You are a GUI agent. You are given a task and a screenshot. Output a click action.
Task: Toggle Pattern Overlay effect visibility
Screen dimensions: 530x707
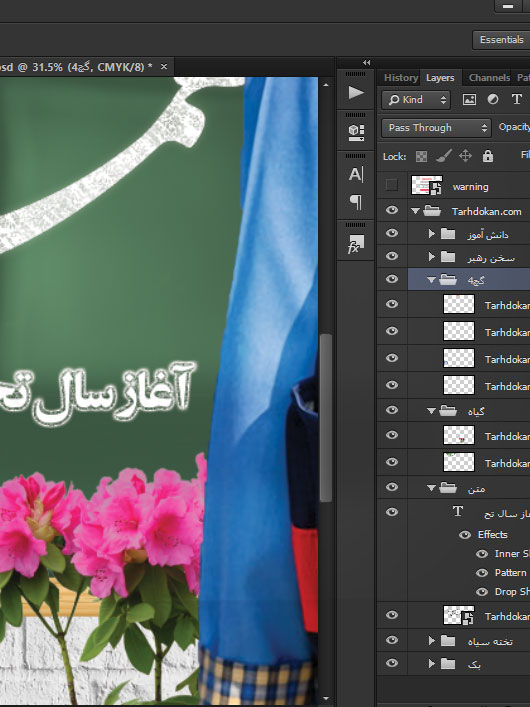482,573
